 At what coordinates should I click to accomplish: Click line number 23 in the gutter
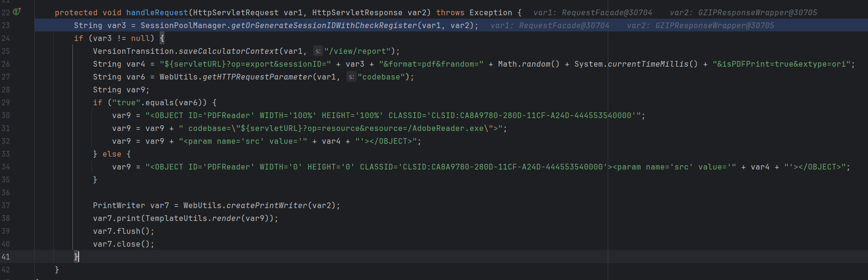pyautogui.click(x=6, y=25)
